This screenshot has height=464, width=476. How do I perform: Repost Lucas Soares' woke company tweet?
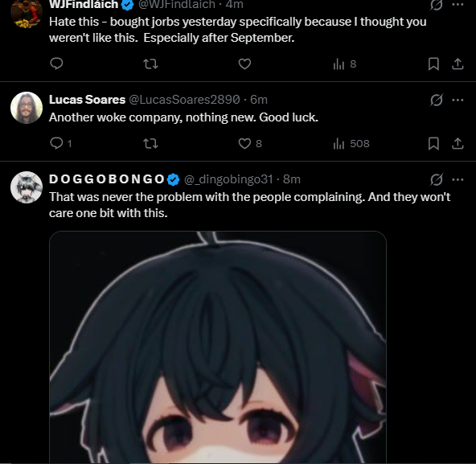[x=150, y=143]
